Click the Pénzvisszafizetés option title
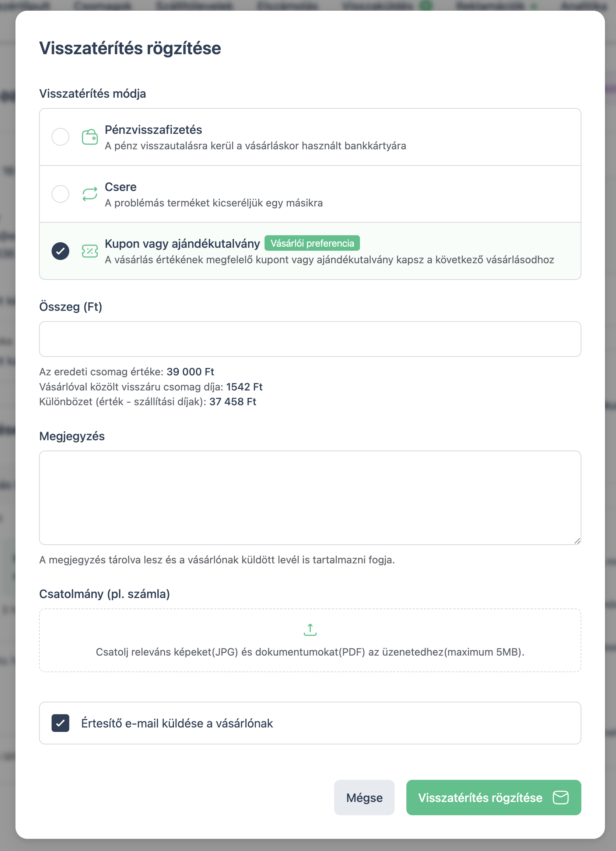Screen dimensions: 616x851 [x=153, y=130]
